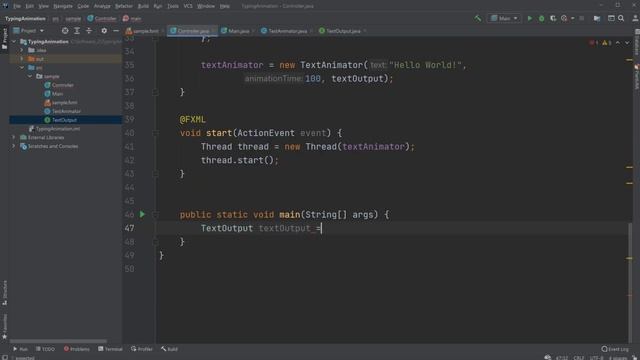Click the gutter run arrow beside main method

pyautogui.click(x=142, y=214)
